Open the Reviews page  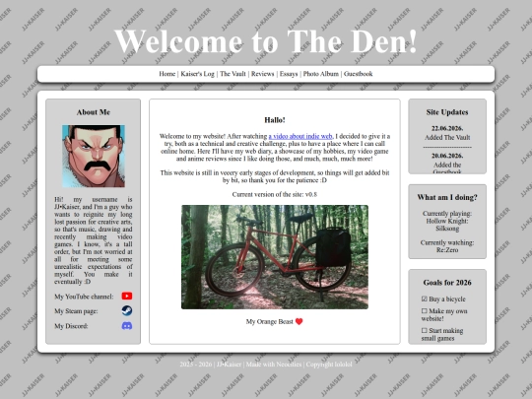[263, 74]
